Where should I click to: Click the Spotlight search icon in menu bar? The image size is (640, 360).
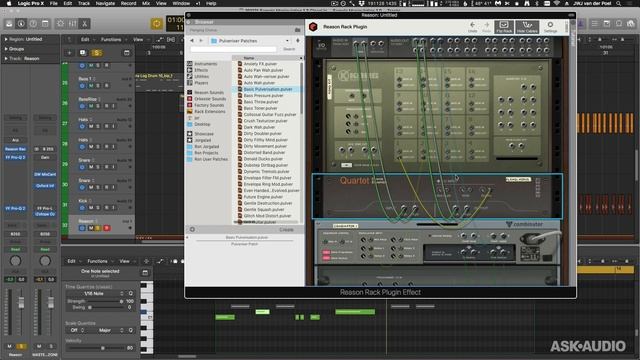(x=619, y=3)
